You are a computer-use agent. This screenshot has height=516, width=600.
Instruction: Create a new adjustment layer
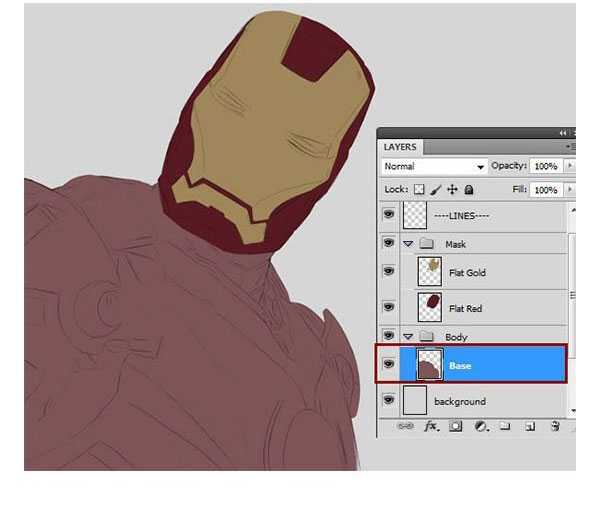coord(480,426)
